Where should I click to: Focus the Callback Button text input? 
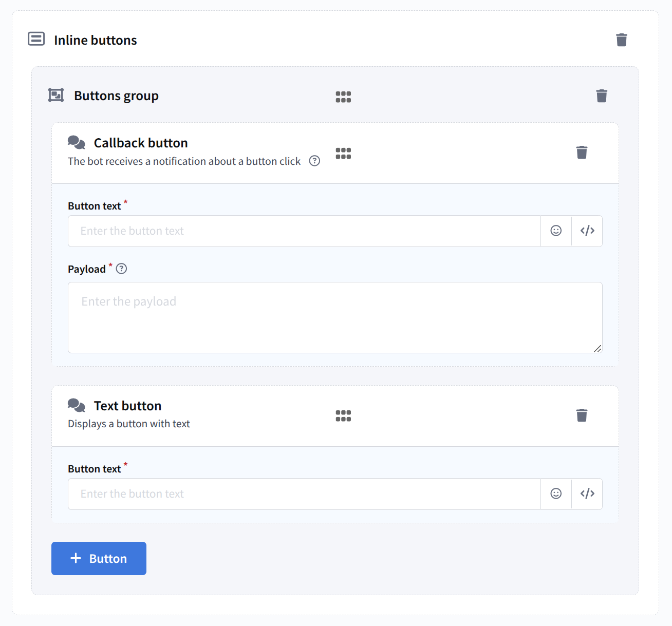(x=304, y=231)
